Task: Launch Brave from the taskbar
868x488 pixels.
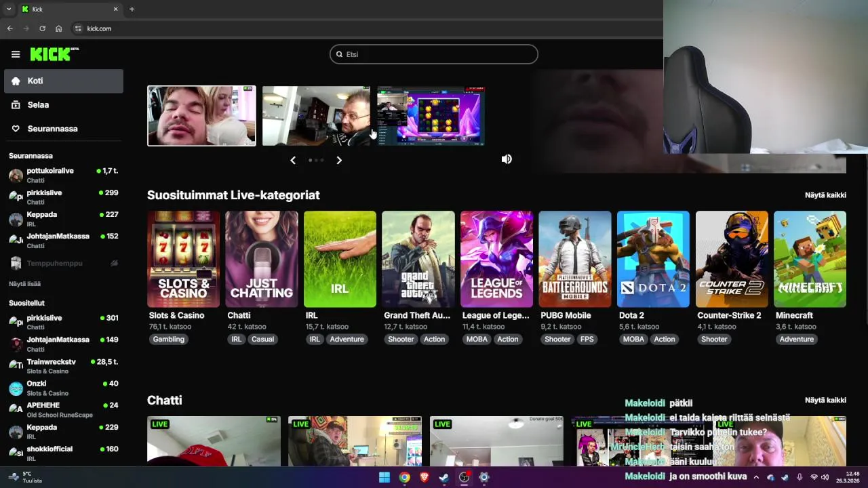Action: point(425,477)
